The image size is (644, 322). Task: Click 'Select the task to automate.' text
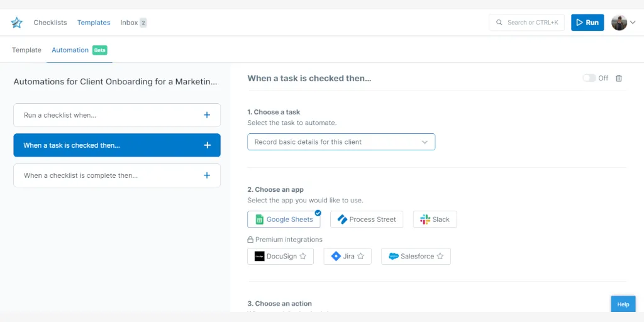pyautogui.click(x=292, y=123)
